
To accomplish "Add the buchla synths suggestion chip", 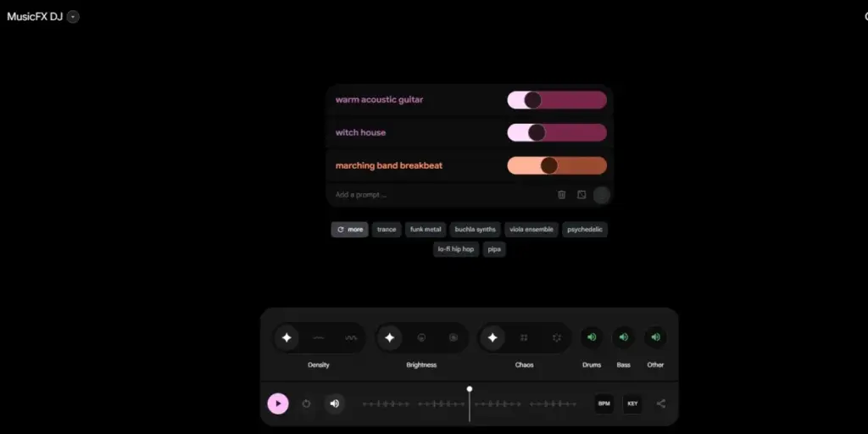I will tap(476, 230).
